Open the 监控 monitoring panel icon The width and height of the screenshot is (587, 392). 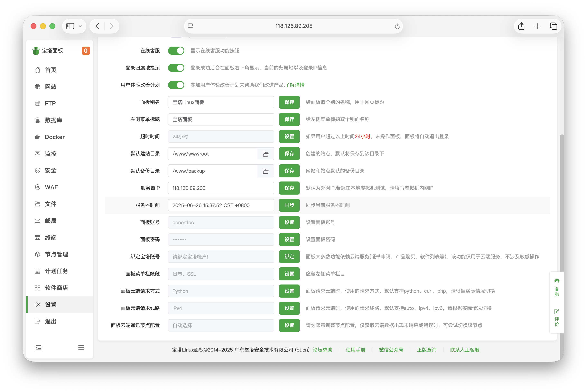(x=37, y=153)
